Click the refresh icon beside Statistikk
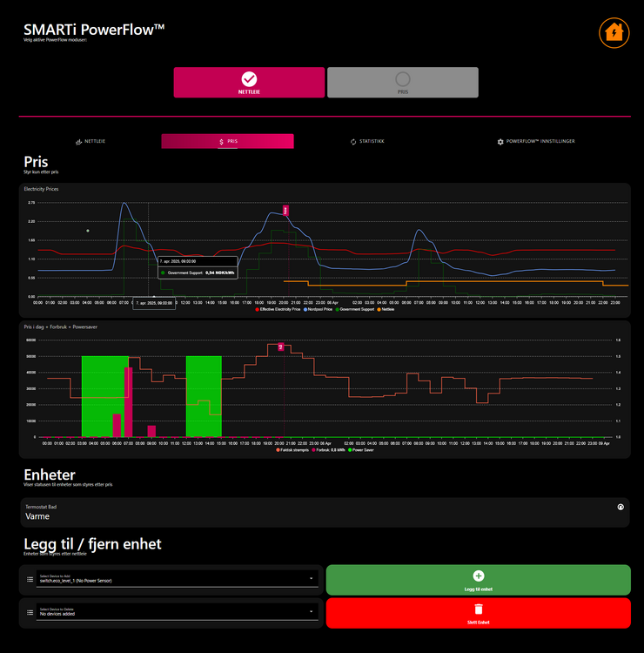This screenshot has height=653, width=644. [353, 141]
